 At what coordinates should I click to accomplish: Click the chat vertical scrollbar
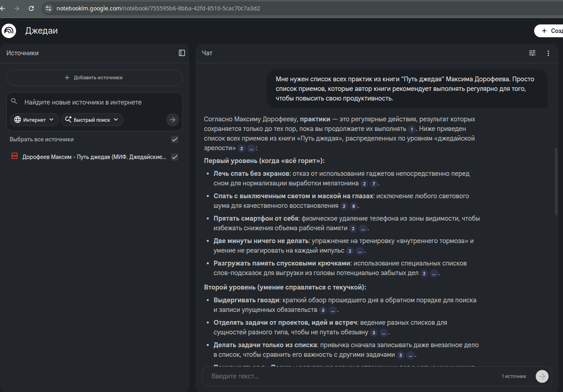coord(556,182)
